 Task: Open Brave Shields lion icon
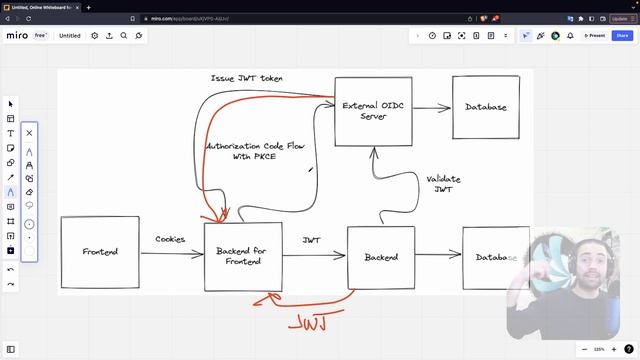coord(484,19)
